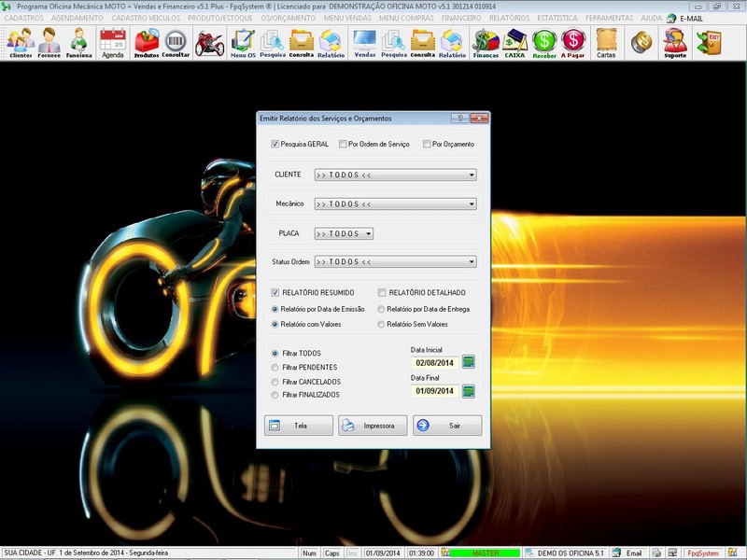Select Filtrar PENDENTES radio button
The height and width of the screenshot is (560, 747).
(275, 368)
